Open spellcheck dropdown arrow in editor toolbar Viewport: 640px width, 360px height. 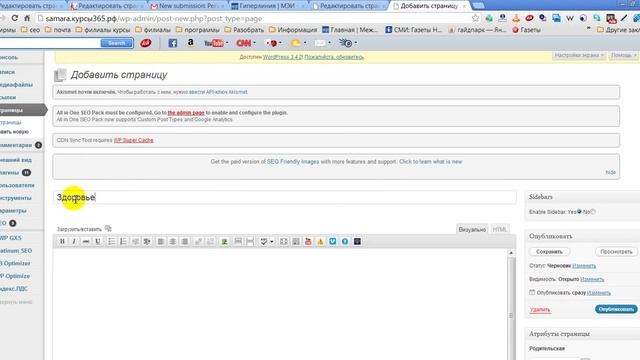click(272, 241)
